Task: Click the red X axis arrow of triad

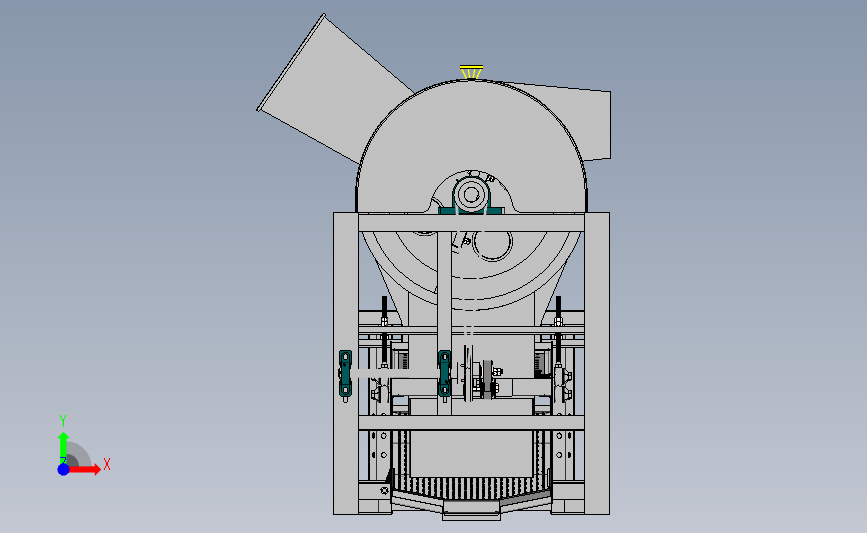Action: click(86, 469)
